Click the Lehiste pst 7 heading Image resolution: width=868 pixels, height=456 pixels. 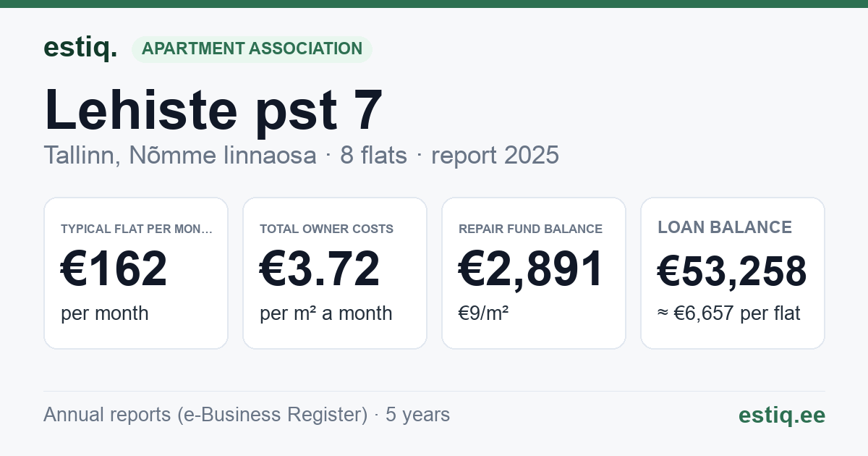[213, 110]
